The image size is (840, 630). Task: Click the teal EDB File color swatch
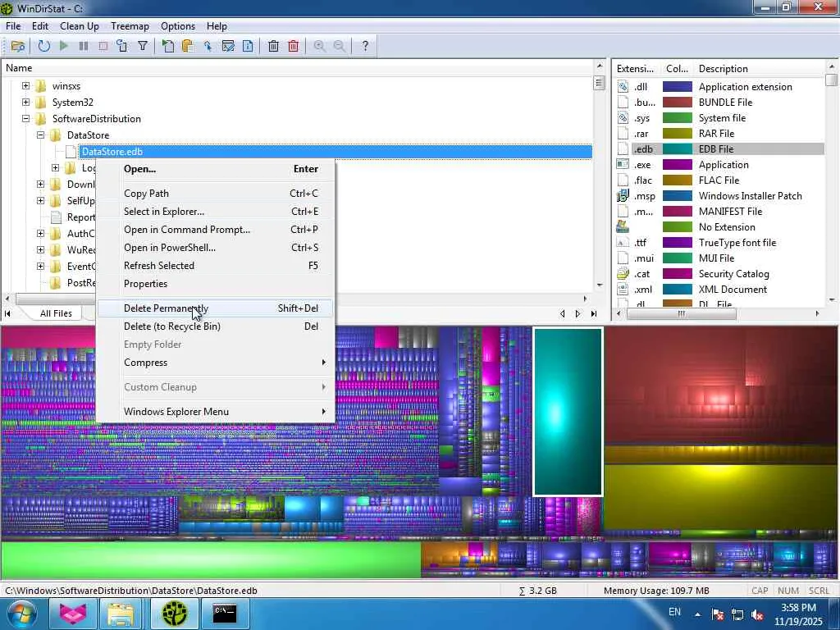[678, 149]
